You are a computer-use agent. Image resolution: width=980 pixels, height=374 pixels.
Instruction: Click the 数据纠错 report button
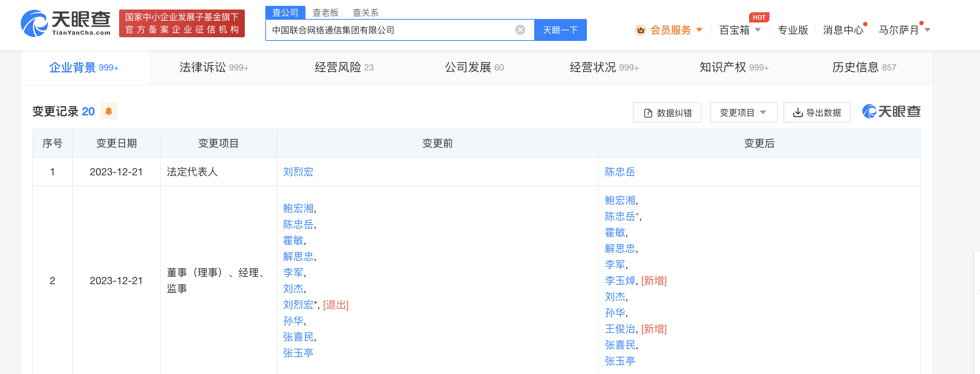[667, 113]
